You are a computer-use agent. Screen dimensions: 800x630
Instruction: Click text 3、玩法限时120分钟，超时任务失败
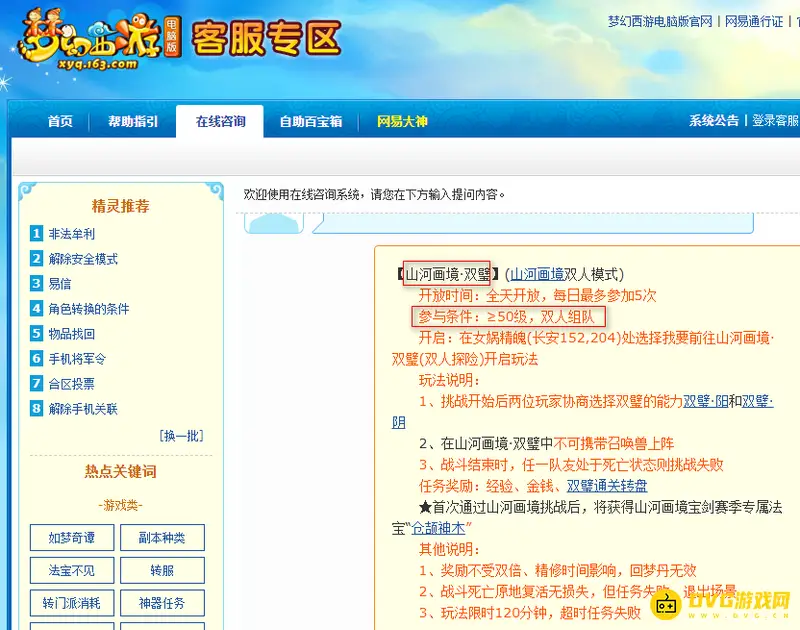[x=530, y=612]
